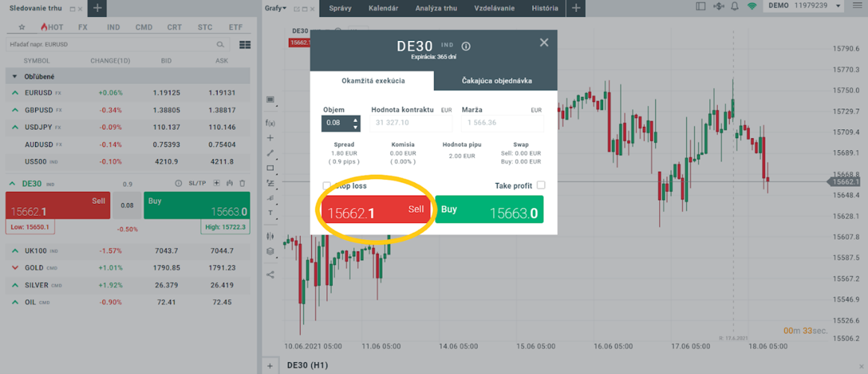Open the DEMO account dropdown
The image size is (868, 374).
click(x=804, y=6)
